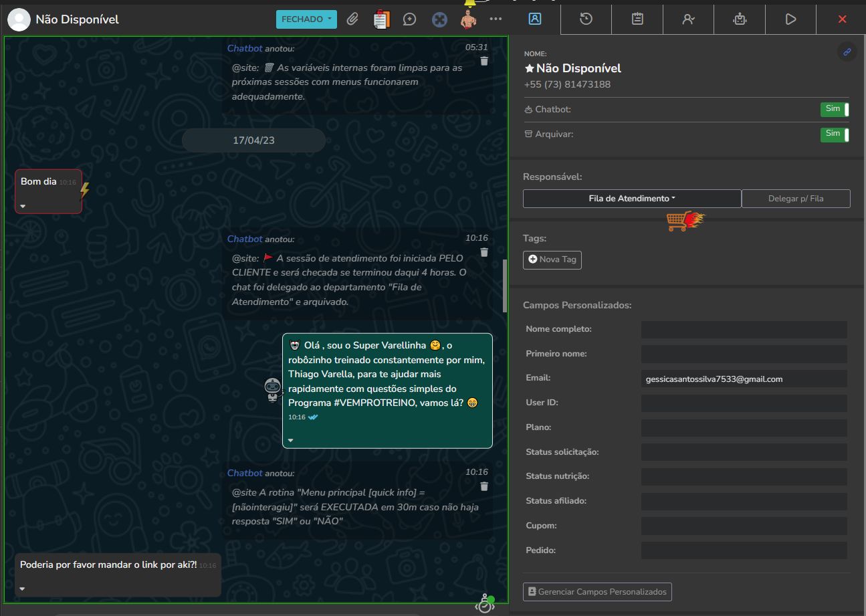Open the Fila de Atendimento dropdown
The height and width of the screenshot is (616, 866).
coord(632,199)
